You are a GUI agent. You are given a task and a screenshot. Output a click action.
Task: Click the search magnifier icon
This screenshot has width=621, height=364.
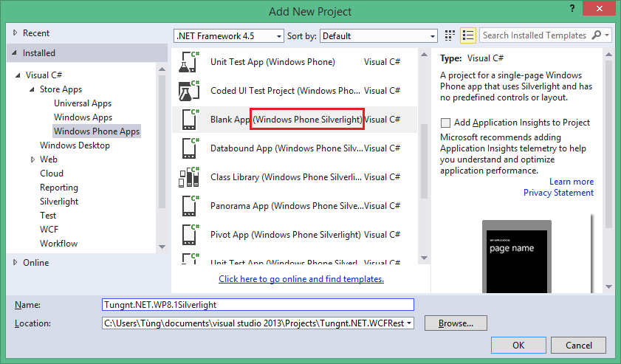tap(596, 35)
